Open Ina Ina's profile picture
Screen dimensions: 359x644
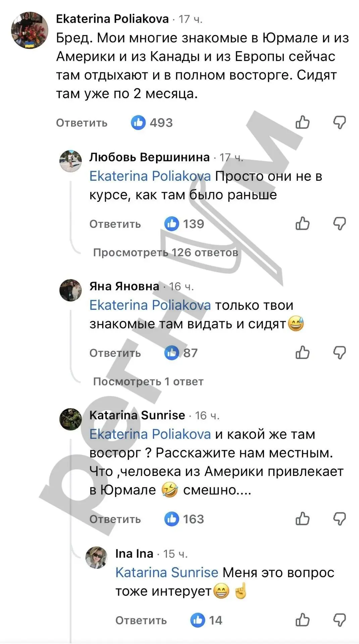click(x=97, y=557)
